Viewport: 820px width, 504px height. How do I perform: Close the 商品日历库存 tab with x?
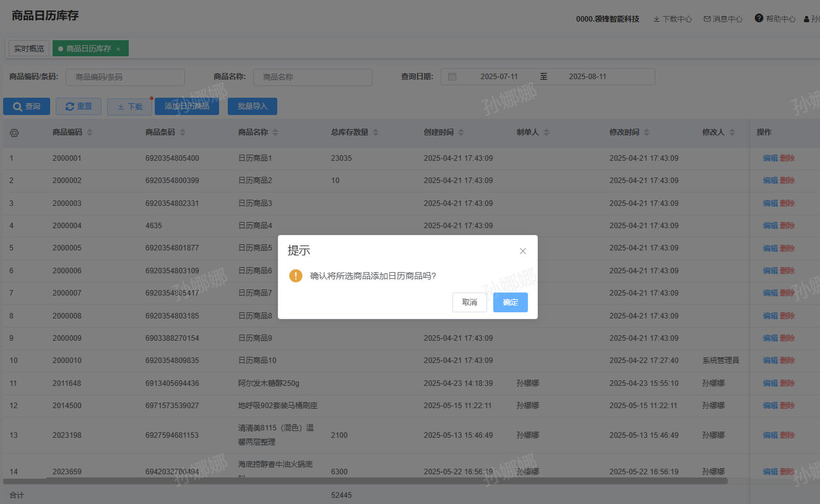click(x=118, y=49)
